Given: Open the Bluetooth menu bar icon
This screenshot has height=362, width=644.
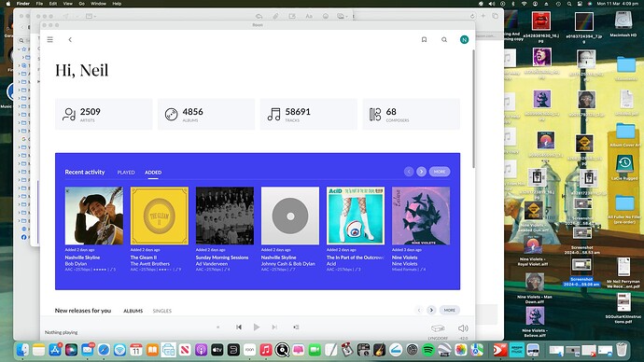Looking at the screenshot, I should (x=513, y=4).
